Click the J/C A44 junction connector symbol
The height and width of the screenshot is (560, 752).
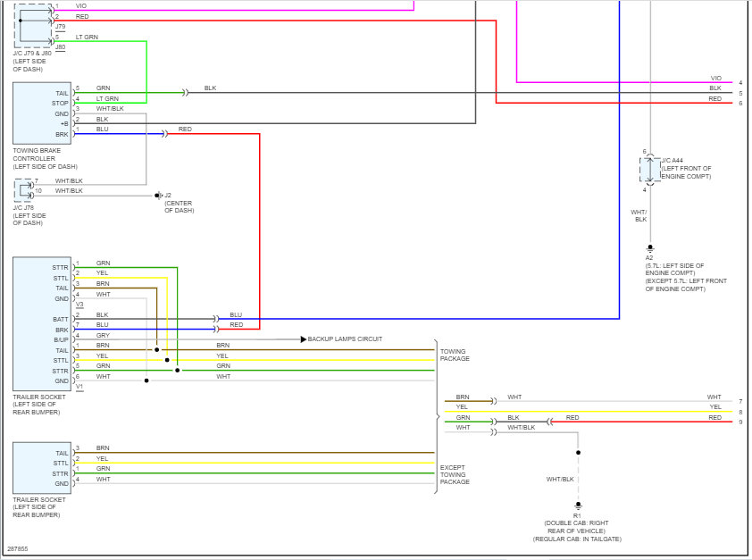[650, 169]
